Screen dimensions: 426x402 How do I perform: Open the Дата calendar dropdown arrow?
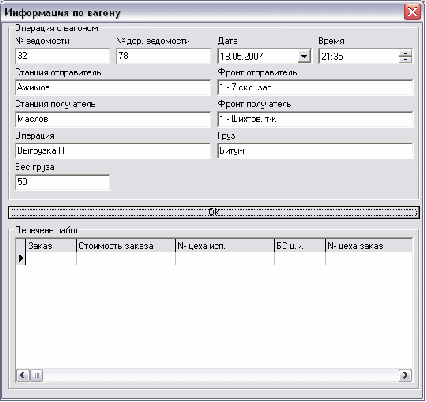[x=304, y=56]
